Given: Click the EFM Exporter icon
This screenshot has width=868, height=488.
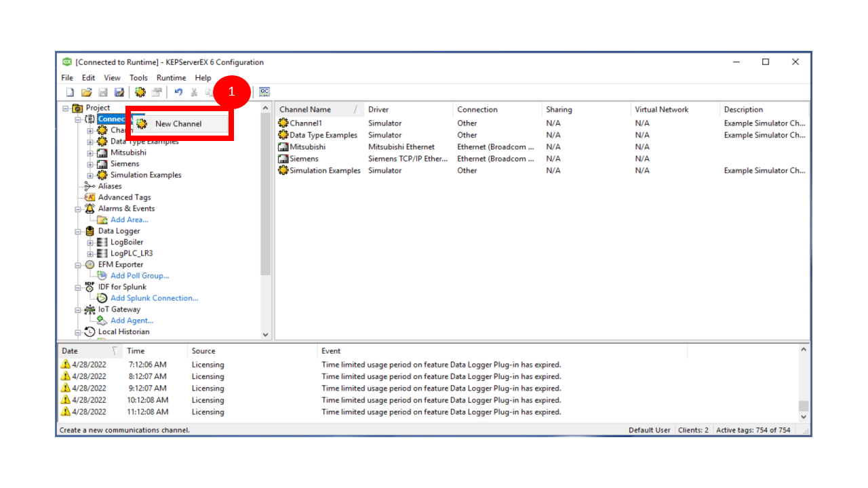Looking at the screenshot, I should pos(90,264).
